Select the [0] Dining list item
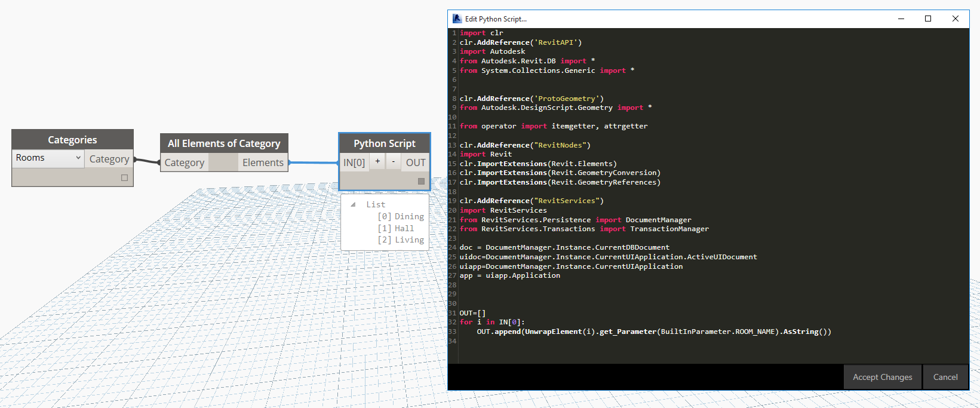 tap(401, 216)
